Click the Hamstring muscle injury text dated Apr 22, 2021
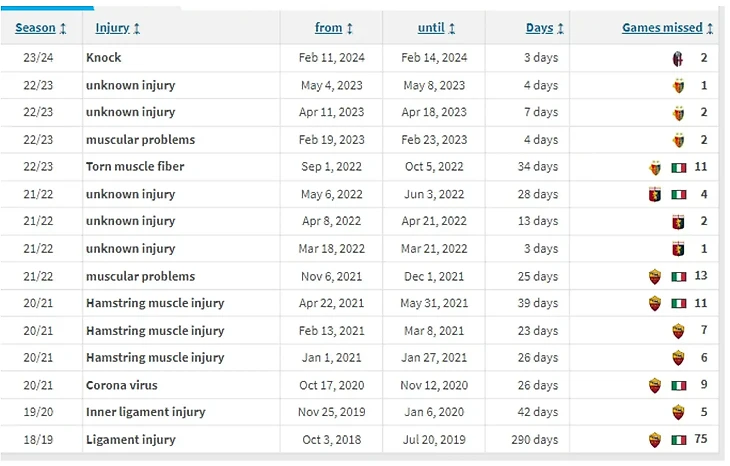The image size is (730, 466). click(155, 303)
